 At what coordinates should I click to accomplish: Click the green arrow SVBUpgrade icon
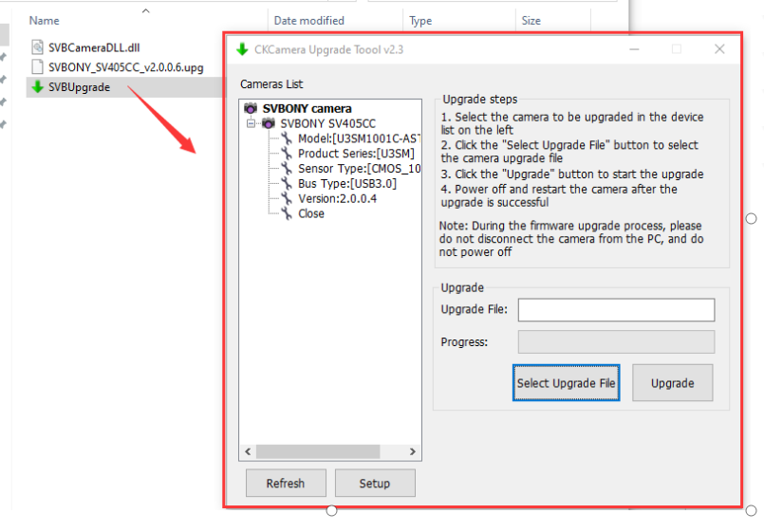38,87
